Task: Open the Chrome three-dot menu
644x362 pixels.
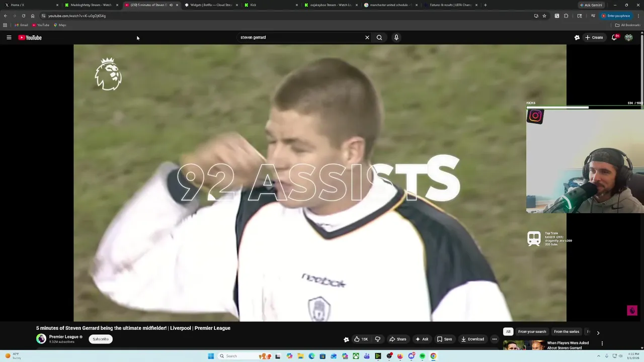Action: [638, 16]
